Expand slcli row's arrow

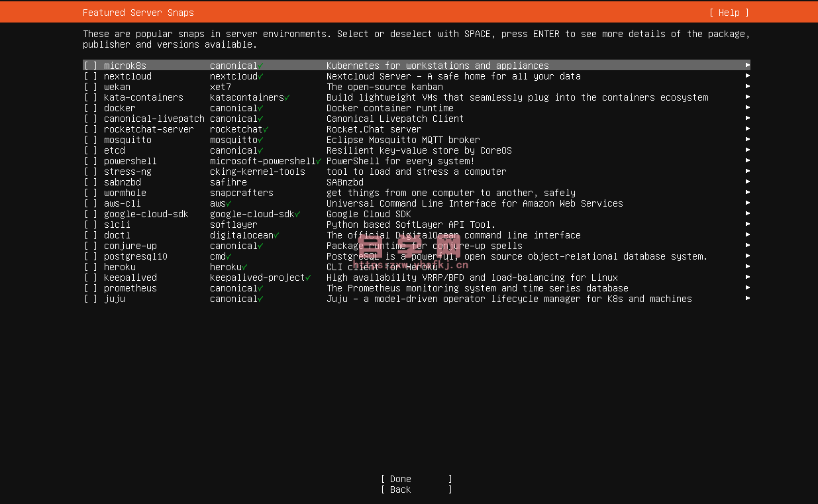click(747, 225)
